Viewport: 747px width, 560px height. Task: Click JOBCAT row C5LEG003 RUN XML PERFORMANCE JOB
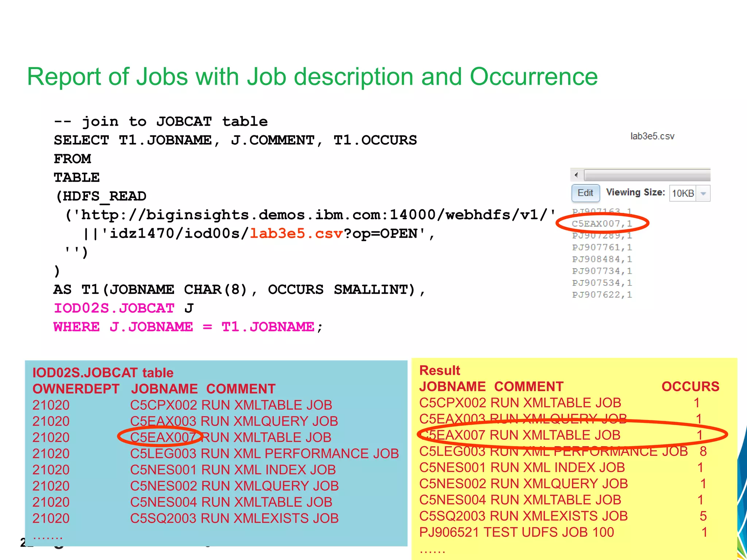(x=216, y=454)
